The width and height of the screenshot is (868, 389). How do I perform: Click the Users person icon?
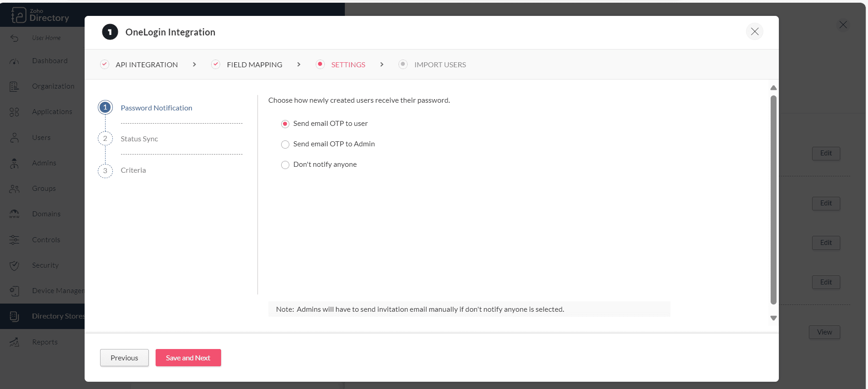pos(15,138)
